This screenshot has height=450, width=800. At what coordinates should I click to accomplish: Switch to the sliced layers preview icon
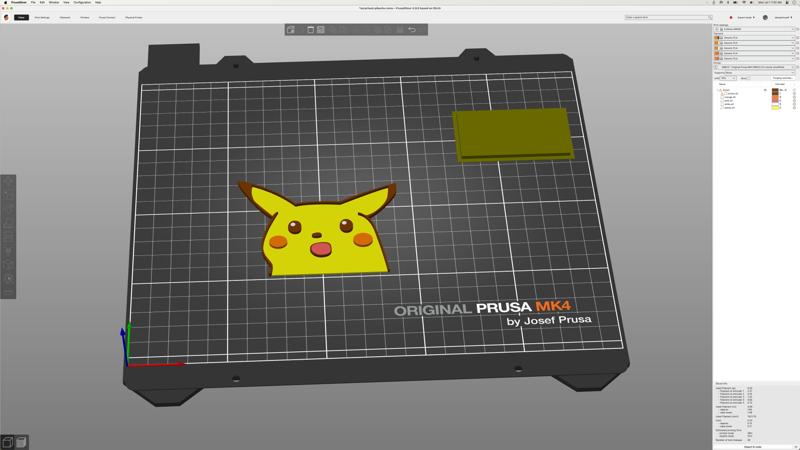click(21, 442)
